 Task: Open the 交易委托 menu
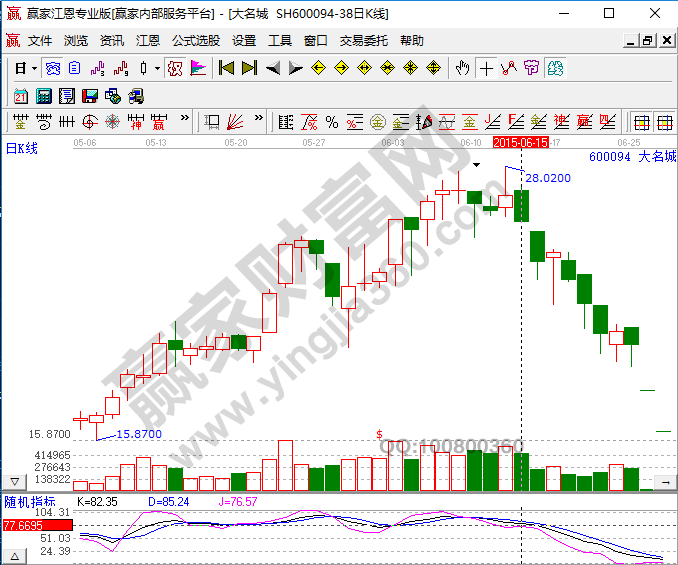tap(363, 41)
